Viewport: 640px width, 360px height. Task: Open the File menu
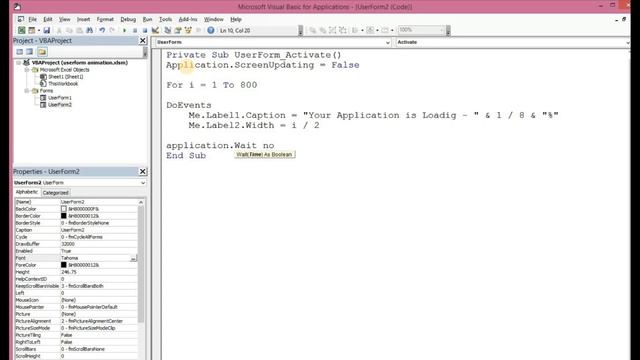[33, 19]
